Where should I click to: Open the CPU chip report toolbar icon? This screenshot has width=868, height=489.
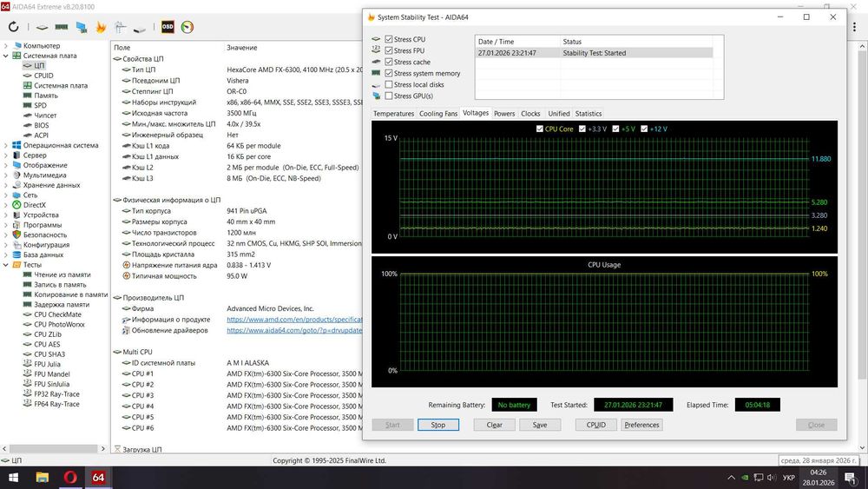[42, 27]
